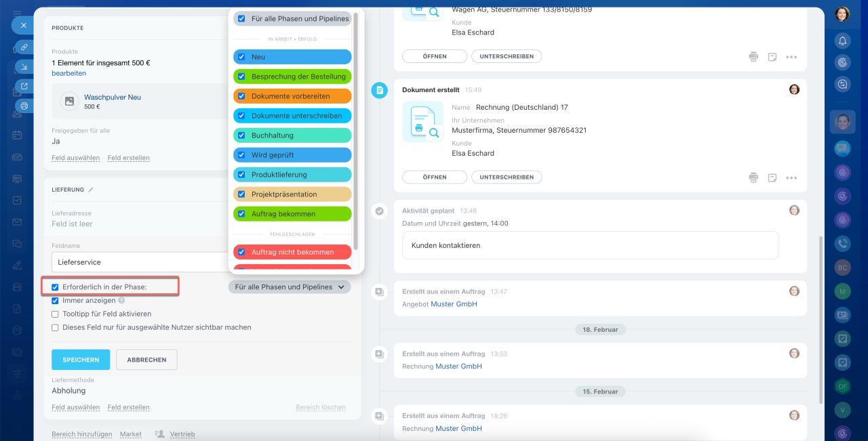Collapse the Für alle Phasen und Pipelines dropdown
868x441 pixels.
pyautogui.click(x=290, y=287)
